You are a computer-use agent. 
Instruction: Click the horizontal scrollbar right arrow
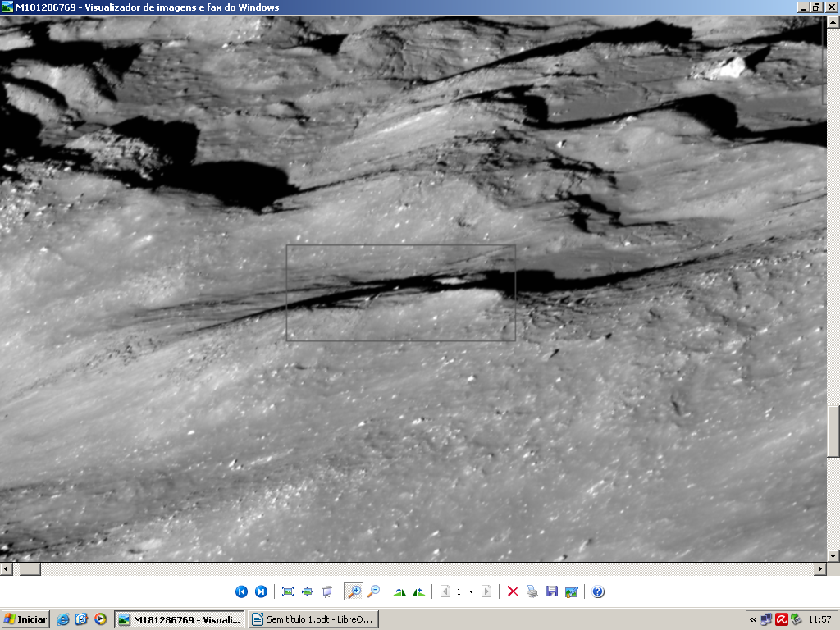point(819,568)
